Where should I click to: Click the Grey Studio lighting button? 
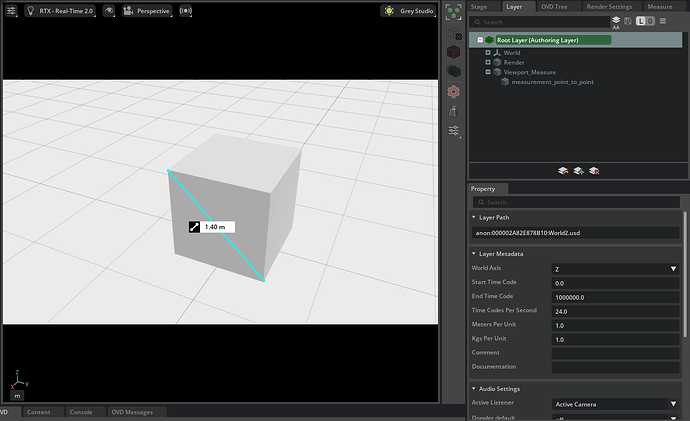coord(408,11)
